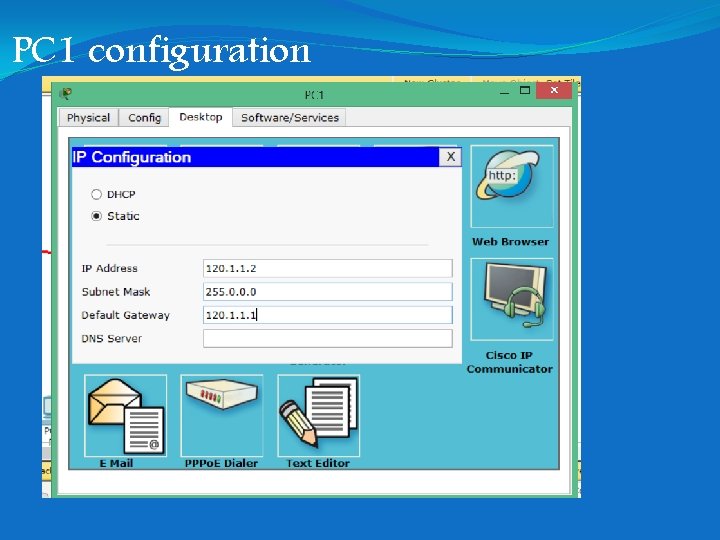Switch to the Config tab
720x540 pixels.
pyautogui.click(x=144, y=118)
